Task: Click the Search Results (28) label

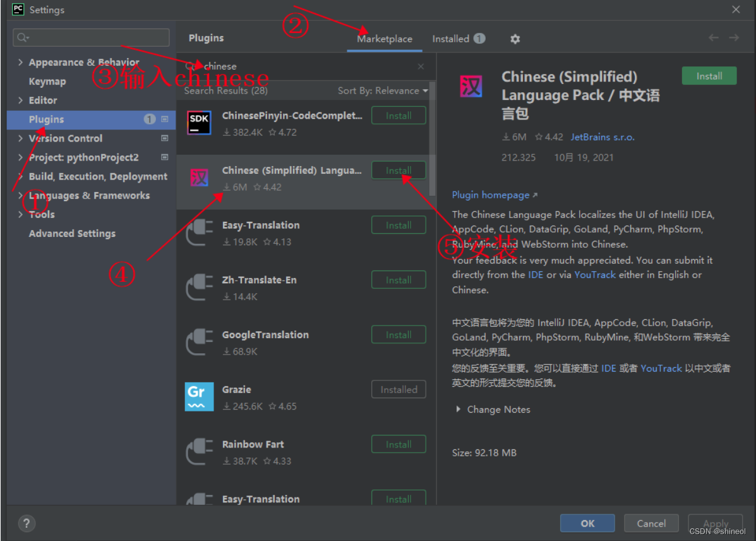Action: point(225,91)
